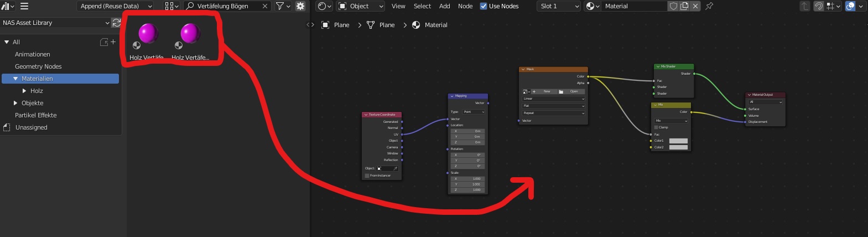Clear the 'Vertäfelung Bögen' search text
Viewport: 868px width, 237px height.
click(265, 6)
